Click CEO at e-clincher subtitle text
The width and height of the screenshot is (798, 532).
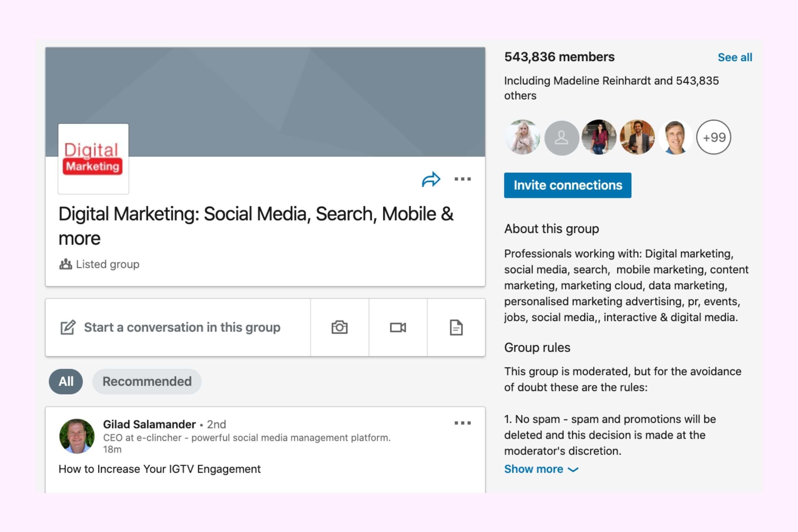click(247, 438)
